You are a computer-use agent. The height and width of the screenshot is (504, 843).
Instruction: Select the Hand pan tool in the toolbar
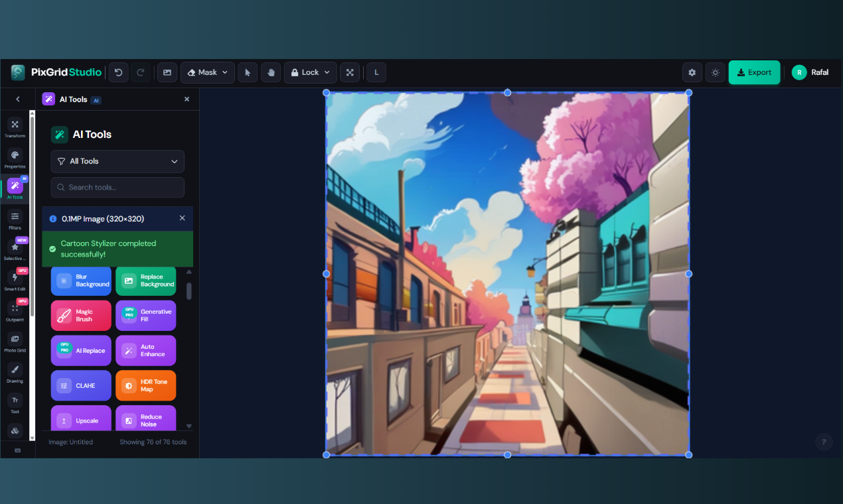coord(271,72)
